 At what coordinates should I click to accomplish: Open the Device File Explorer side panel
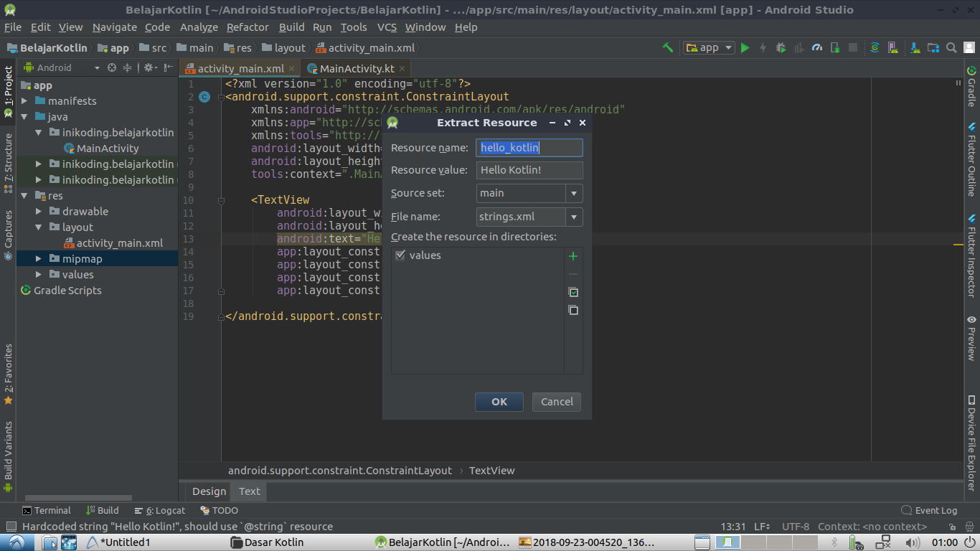coord(971,443)
